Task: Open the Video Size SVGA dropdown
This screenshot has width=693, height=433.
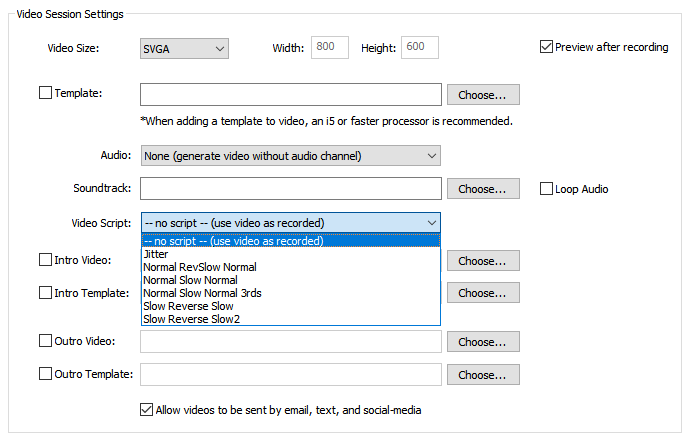Action: (x=184, y=49)
